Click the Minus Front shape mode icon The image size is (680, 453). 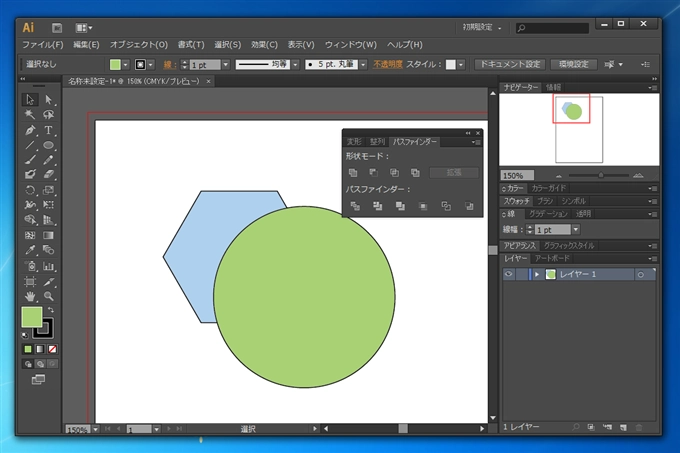pyautogui.click(x=373, y=173)
